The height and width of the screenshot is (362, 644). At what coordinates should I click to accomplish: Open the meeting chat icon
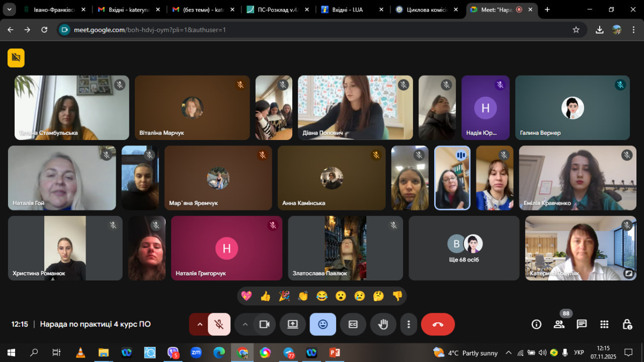[582, 324]
